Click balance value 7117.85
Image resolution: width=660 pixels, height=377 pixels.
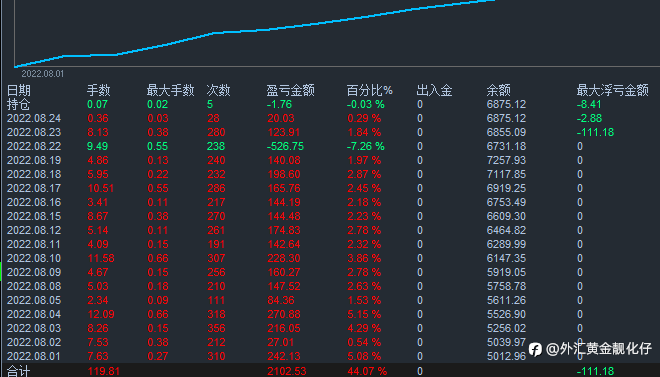506,174
